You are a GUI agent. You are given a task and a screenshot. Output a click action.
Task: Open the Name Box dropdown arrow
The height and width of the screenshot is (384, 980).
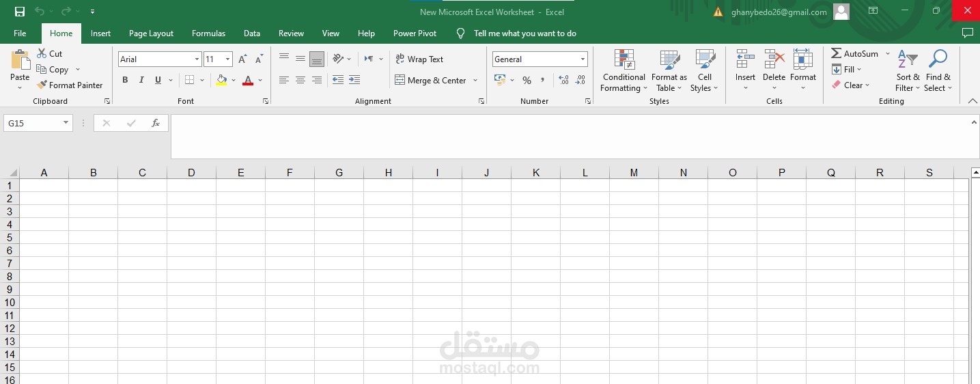pos(66,123)
